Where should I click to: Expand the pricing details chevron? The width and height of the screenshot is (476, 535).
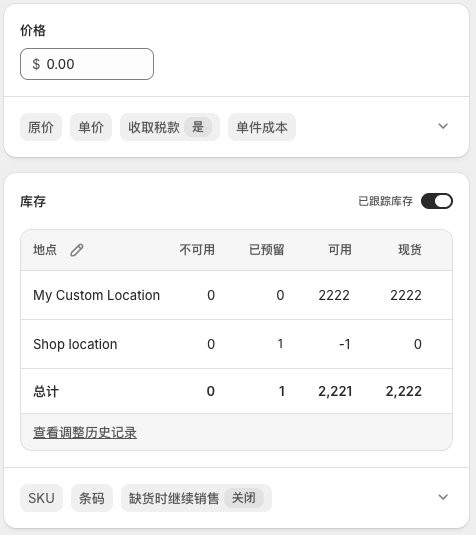point(443,126)
